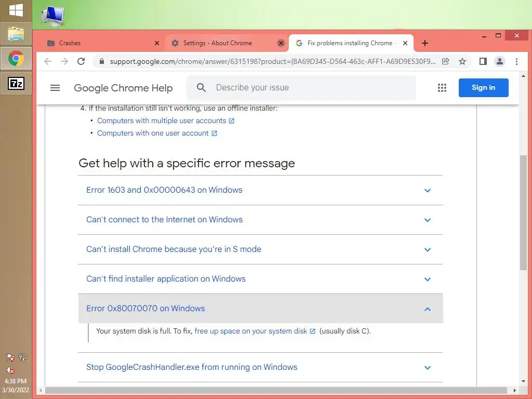This screenshot has height=399, width=532.
Task: Open a new browser tab
Action: pyautogui.click(x=425, y=43)
